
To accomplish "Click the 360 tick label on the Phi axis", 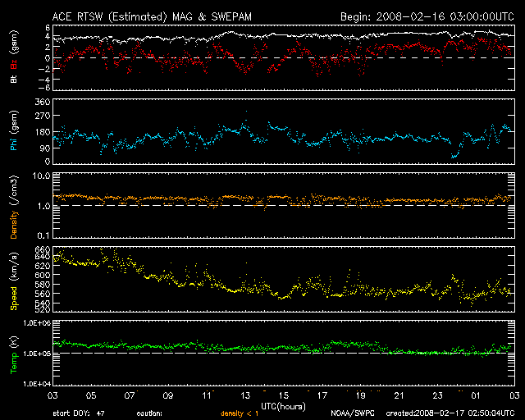I will point(43,102).
